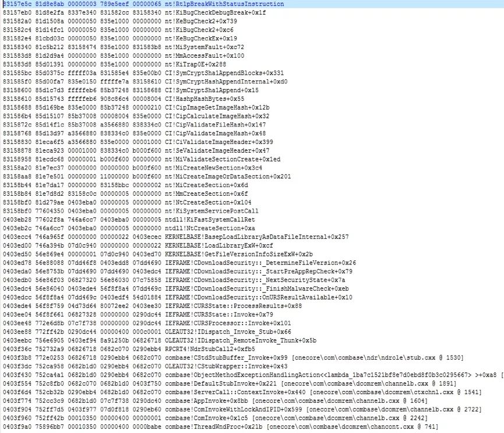
Task: Click CI!CipValidateImageHash+0x48 row
Action: (135, 133)
